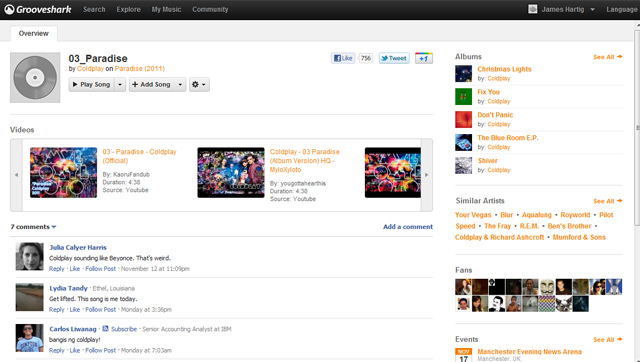Open the Search menu

click(x=94, y=9)
